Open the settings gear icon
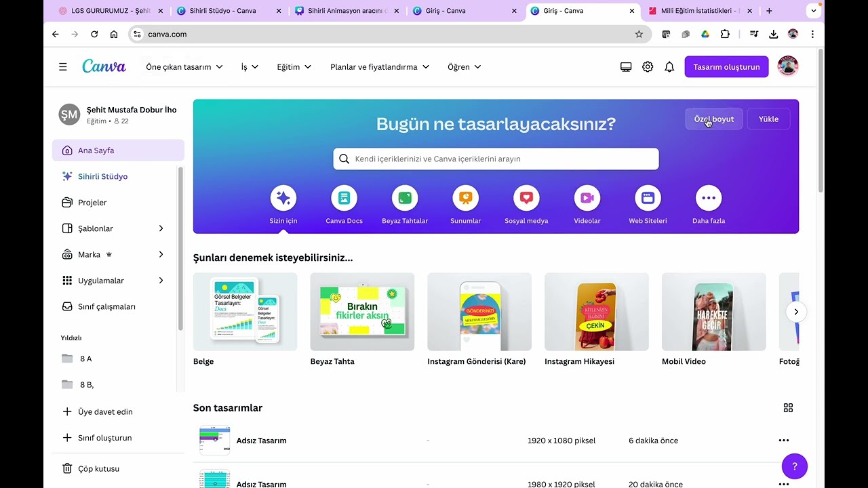The image size is (868, 488). tap(648, 67)
